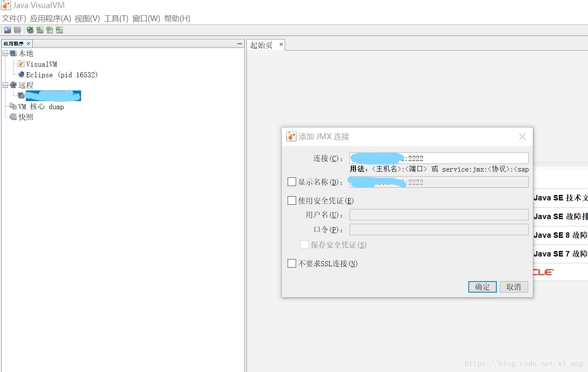Open the Java SE 8 故障 link
The height and width of the screenshot is (372, 588).
tap(561, 235)
